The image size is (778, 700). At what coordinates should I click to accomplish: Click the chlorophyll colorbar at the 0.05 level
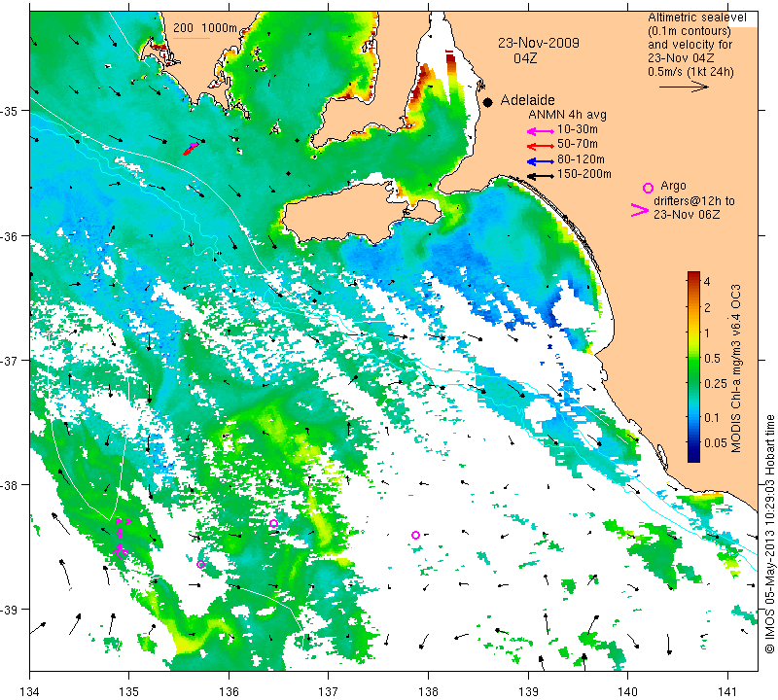(x=693, y=442)
